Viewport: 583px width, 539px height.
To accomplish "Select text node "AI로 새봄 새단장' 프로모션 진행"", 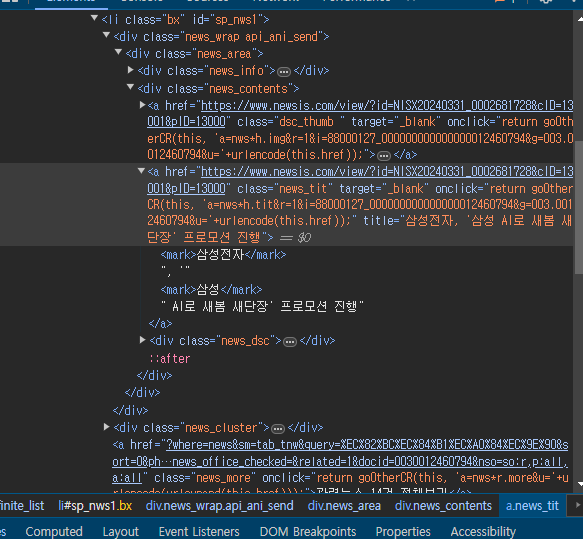I will click(262, 306).
